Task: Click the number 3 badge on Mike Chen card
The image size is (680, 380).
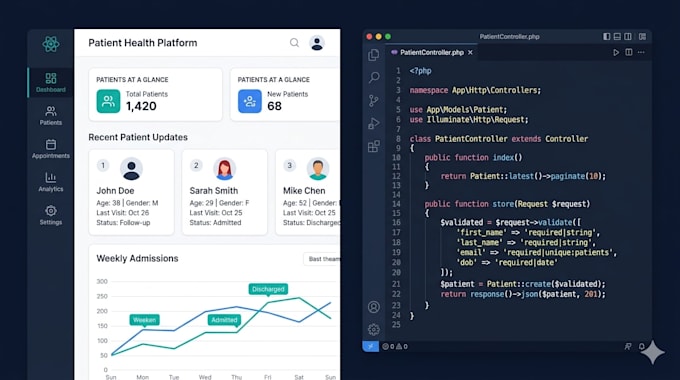Action: 290,165
